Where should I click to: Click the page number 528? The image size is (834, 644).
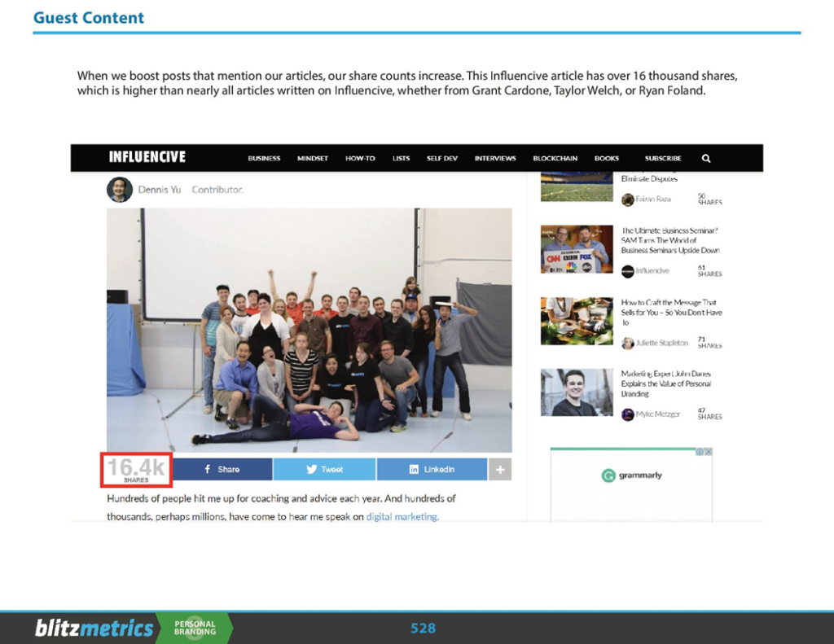423,629
